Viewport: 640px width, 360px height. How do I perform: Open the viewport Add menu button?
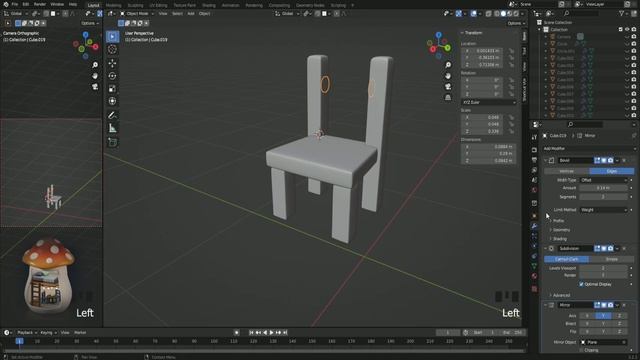click(191, 13)
